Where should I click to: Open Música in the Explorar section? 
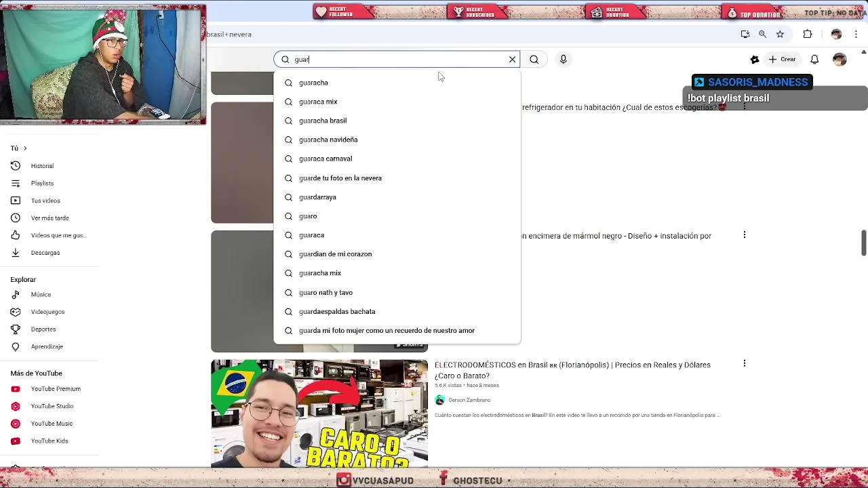click(x=41, y=295)
